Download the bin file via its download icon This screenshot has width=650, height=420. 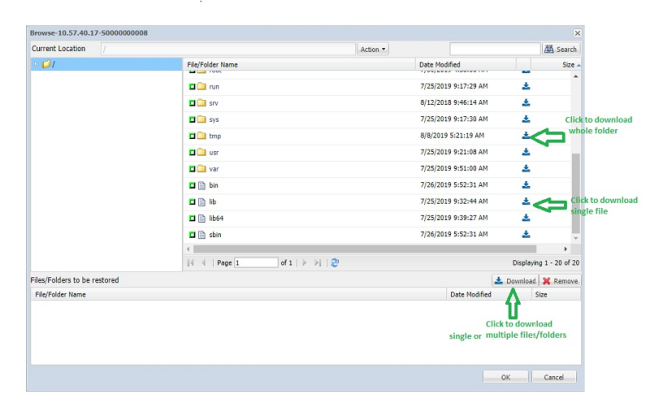526,185
